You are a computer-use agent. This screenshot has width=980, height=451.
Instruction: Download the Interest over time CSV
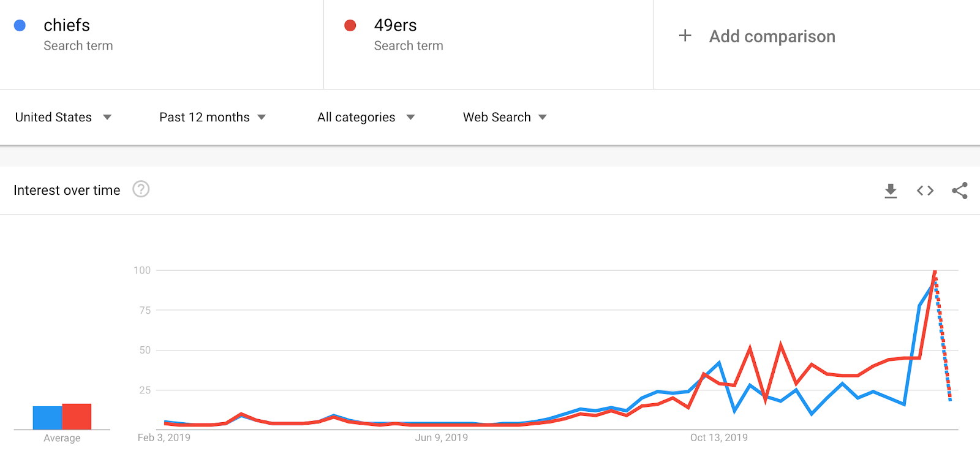pos(891,191)
